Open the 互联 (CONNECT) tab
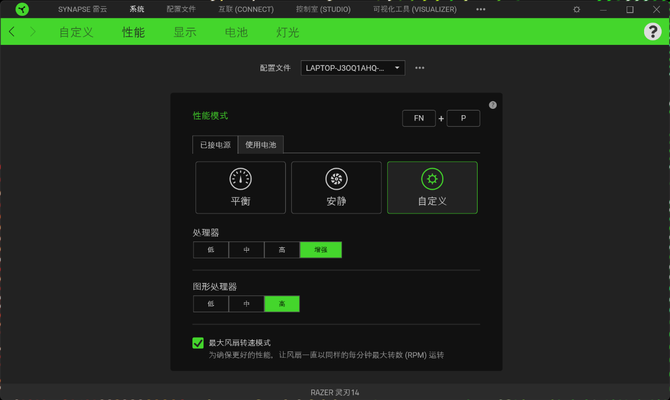The height and width of the screenshot is (400, 670). (x=246, y=9)
